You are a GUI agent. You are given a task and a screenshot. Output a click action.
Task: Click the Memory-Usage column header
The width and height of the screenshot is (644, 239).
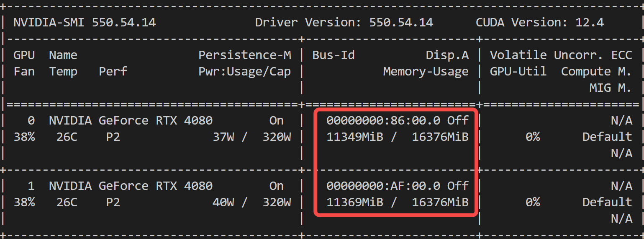pos(426,71)
